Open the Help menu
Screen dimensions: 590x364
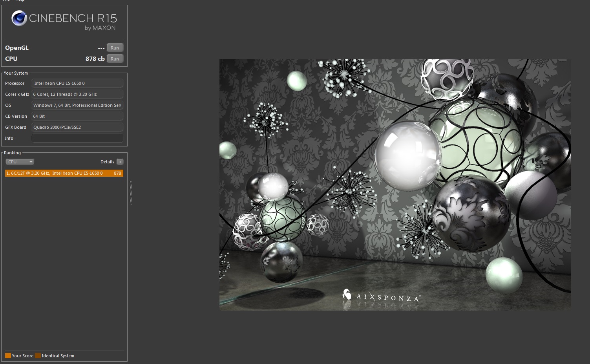pos(20,1)
